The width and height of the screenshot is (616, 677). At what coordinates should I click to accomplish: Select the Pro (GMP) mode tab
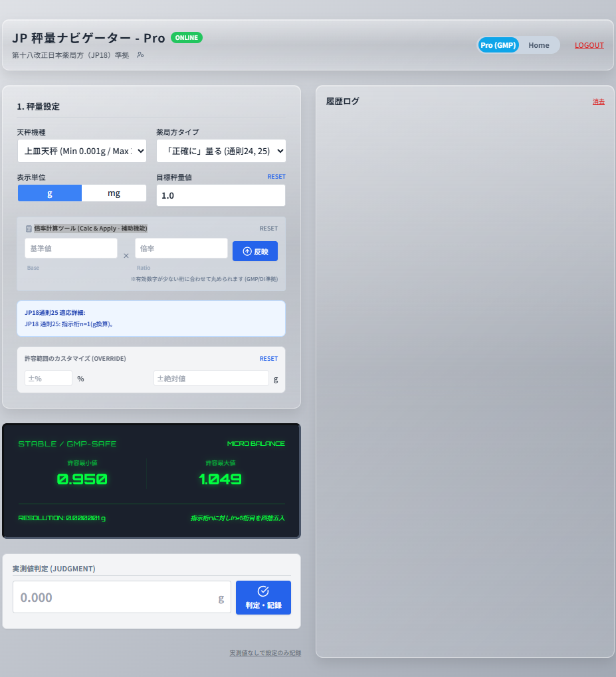pos(498,45)
